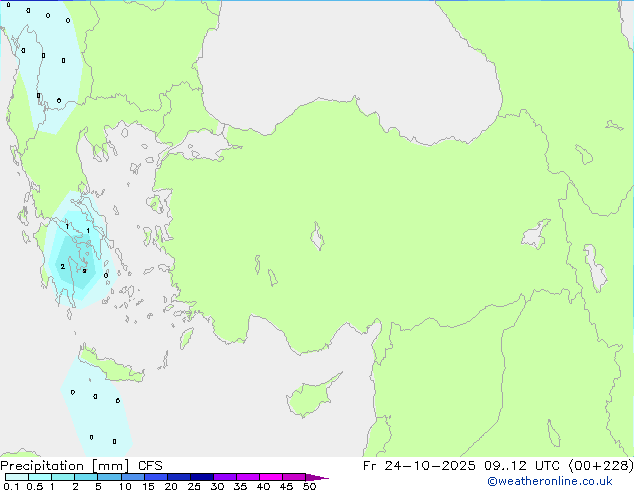This screenshot has width=634, height=490.
Task: Click the '5' legend scale label
Action: (x=98, y=486)
